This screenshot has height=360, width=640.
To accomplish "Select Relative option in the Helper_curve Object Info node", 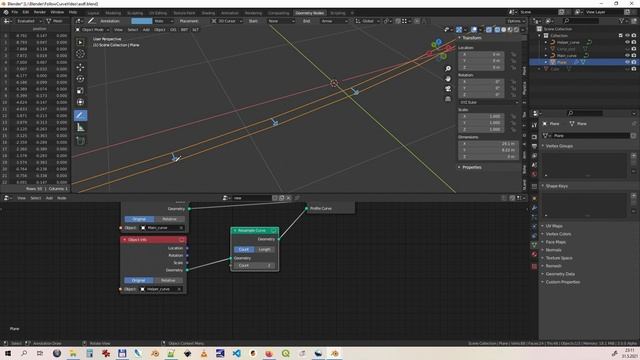I will (x=168, y=280).
